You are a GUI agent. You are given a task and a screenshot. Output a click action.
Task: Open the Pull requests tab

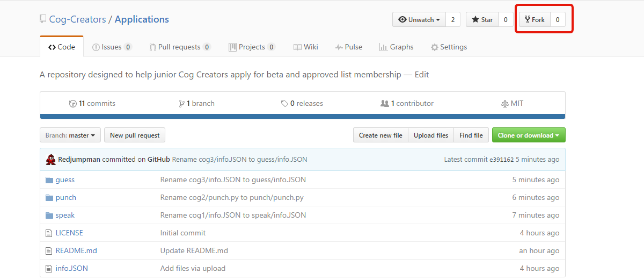[x=180, y=47]
